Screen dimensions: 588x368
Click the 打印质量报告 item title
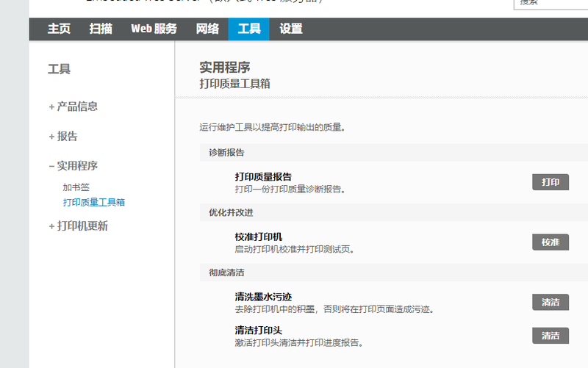coord(263,177)
